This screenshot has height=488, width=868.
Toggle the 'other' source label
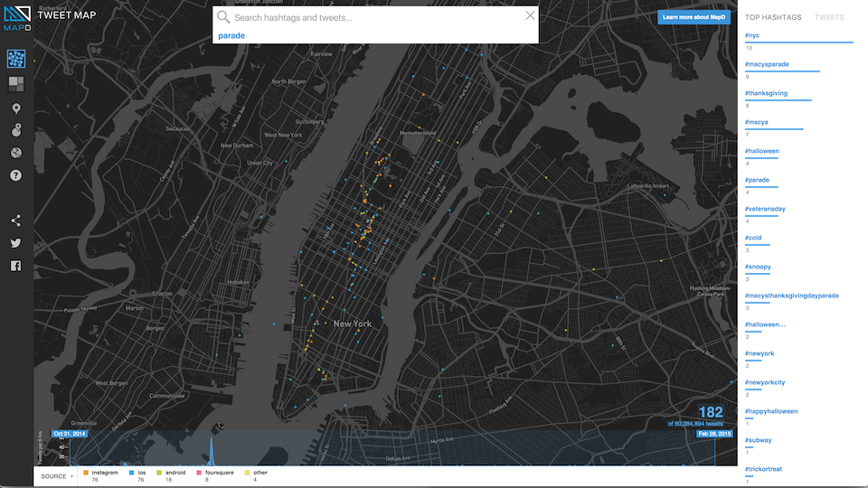[260, 473]
